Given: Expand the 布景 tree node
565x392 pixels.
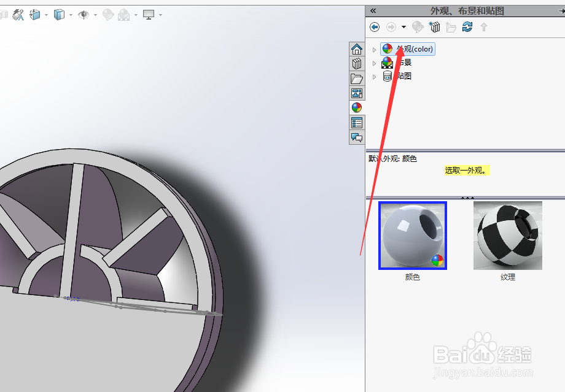Looking at the screenshot, I should [374, 63].
